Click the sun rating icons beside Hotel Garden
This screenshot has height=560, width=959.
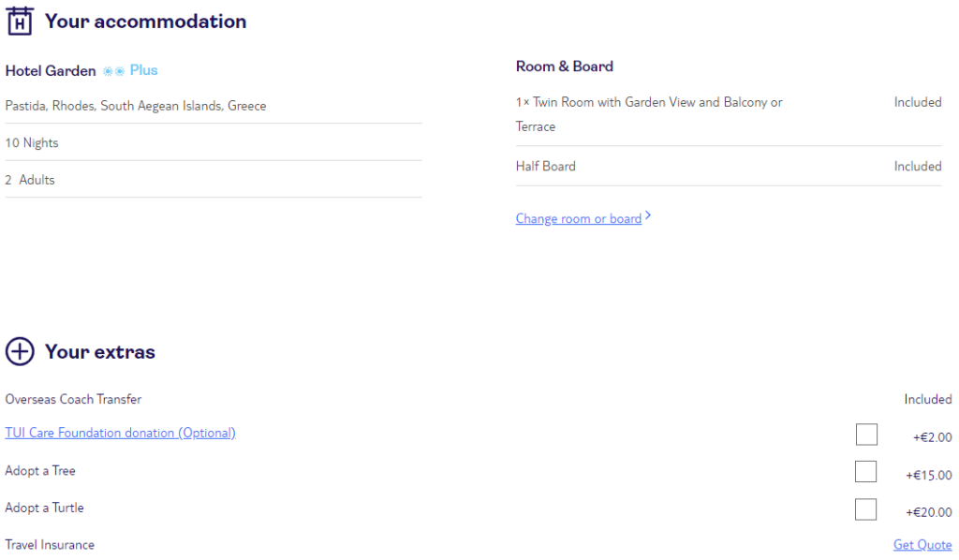pyautogui.click(x=113, y=71)
